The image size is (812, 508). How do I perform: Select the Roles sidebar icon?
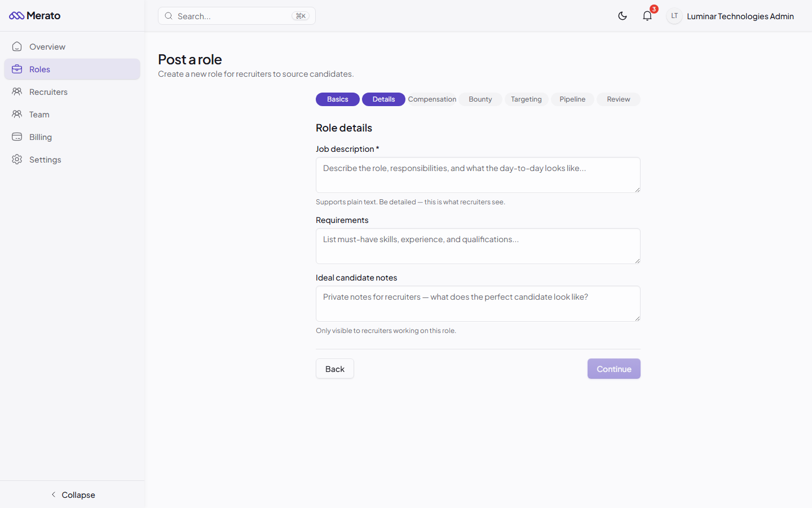[x=17, y=69]
